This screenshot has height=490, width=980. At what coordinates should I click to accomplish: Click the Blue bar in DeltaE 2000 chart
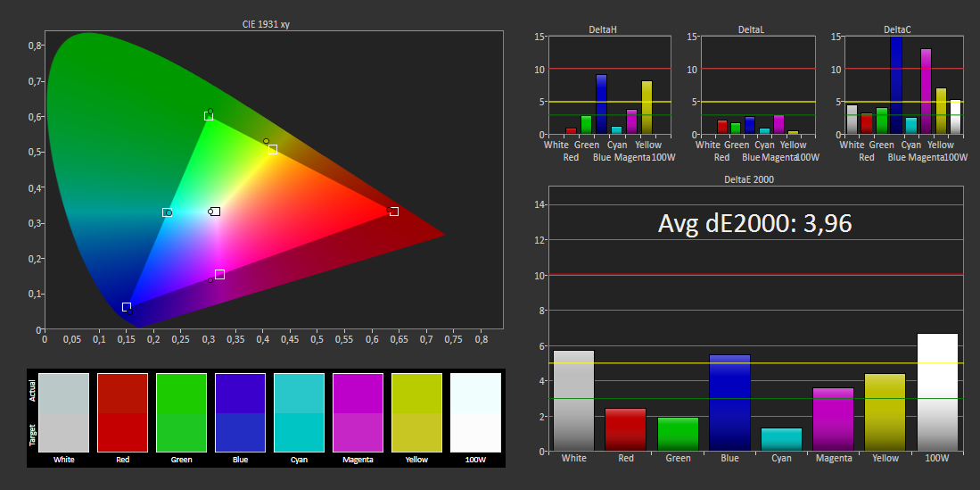729,403
